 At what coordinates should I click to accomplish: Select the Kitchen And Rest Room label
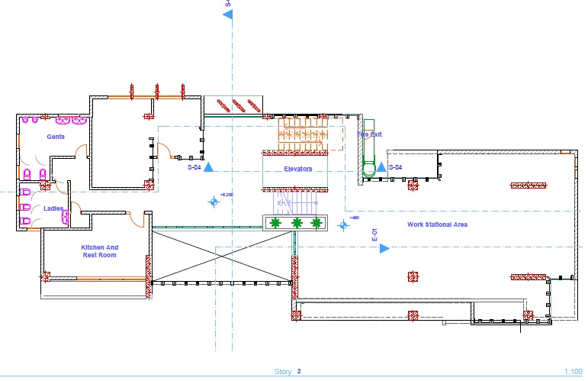[x=100, y=251]
